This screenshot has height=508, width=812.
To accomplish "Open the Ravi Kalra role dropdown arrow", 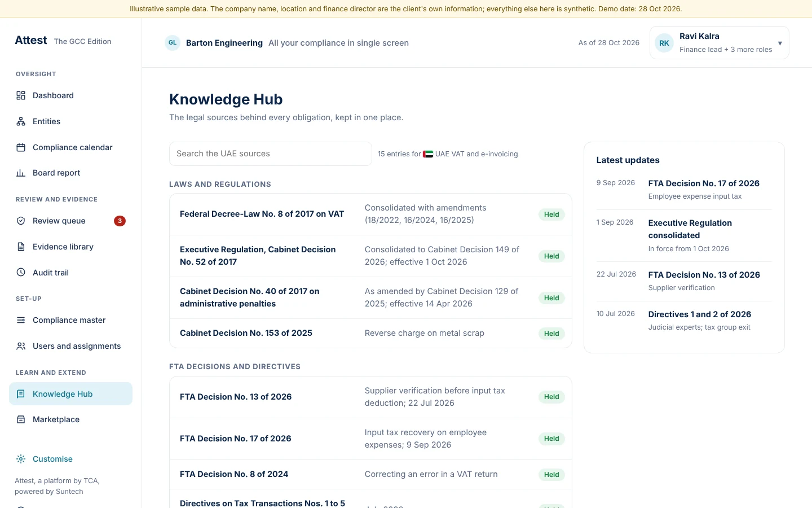I will [780, 43].
